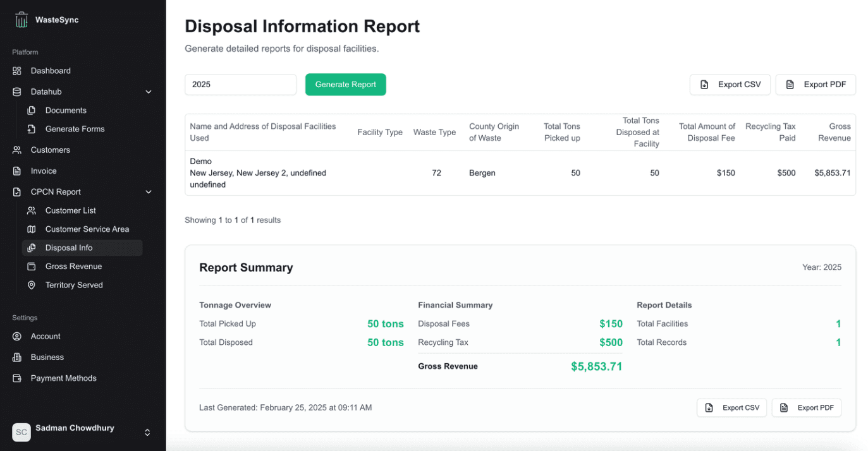The image size is (868, 451).
Task: Click the $5,853.71 table cell
Action: tap(832, 173)
